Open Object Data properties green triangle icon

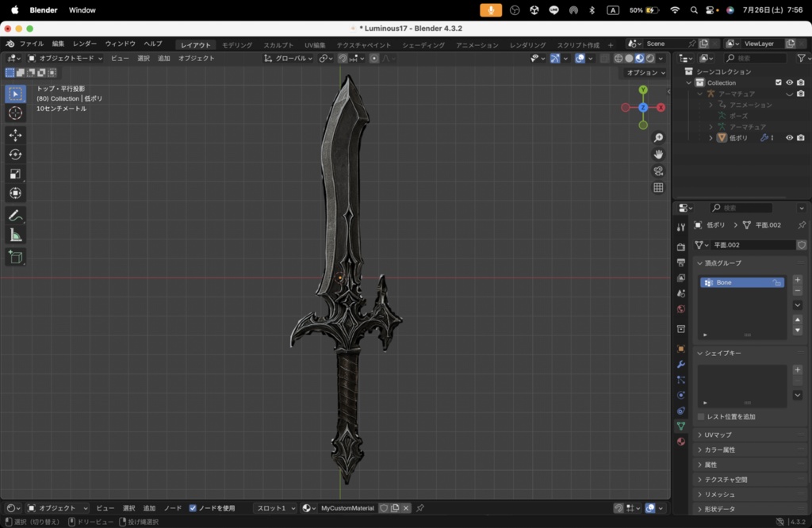(681, 427)
